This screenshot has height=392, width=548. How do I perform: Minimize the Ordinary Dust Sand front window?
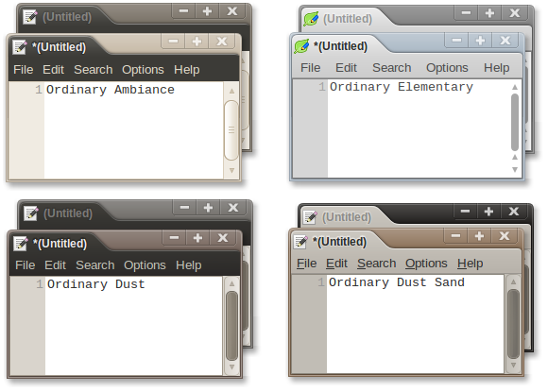(455, 236)
